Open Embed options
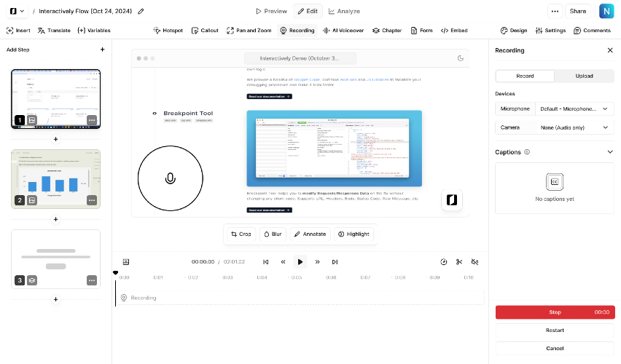Screen dimensions: 621x364 pos(454,31)
